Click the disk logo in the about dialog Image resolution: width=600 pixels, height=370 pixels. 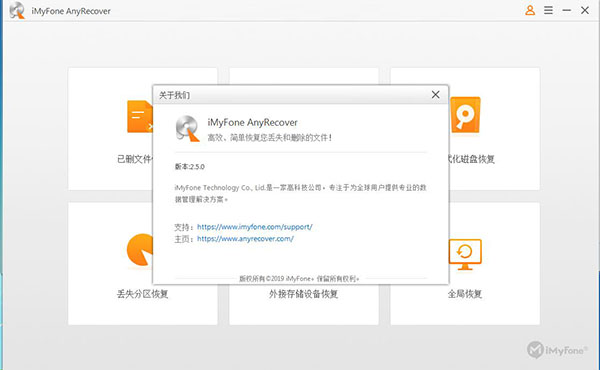188,129
